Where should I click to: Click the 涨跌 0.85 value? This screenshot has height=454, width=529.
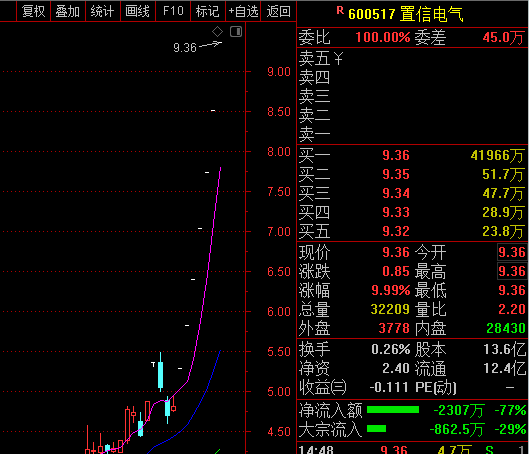point(396,271)
